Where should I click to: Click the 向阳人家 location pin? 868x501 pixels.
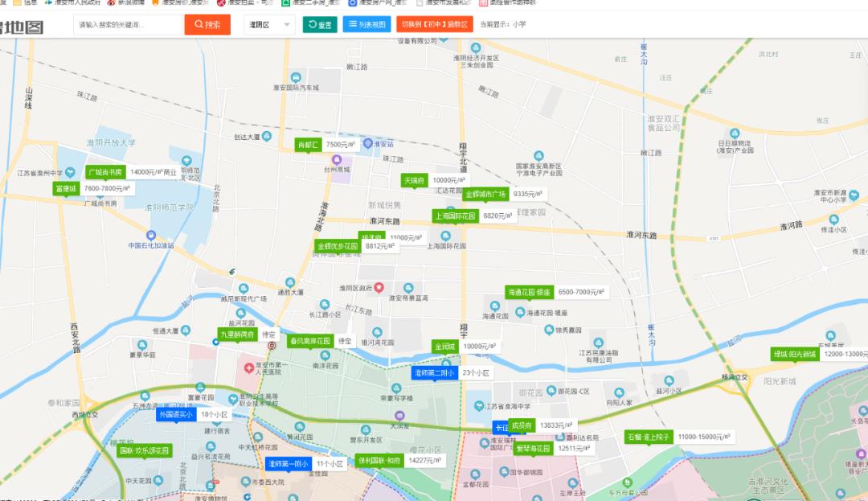point(619,392)
